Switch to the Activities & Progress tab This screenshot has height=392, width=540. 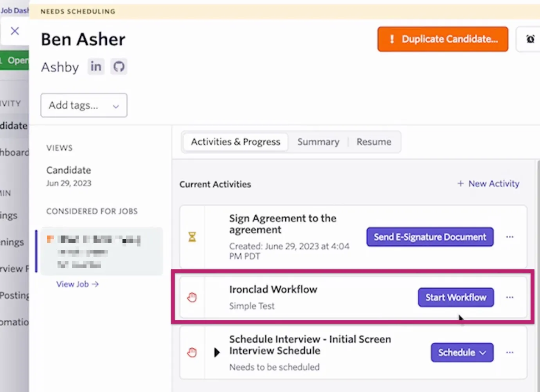pos(236,142)
